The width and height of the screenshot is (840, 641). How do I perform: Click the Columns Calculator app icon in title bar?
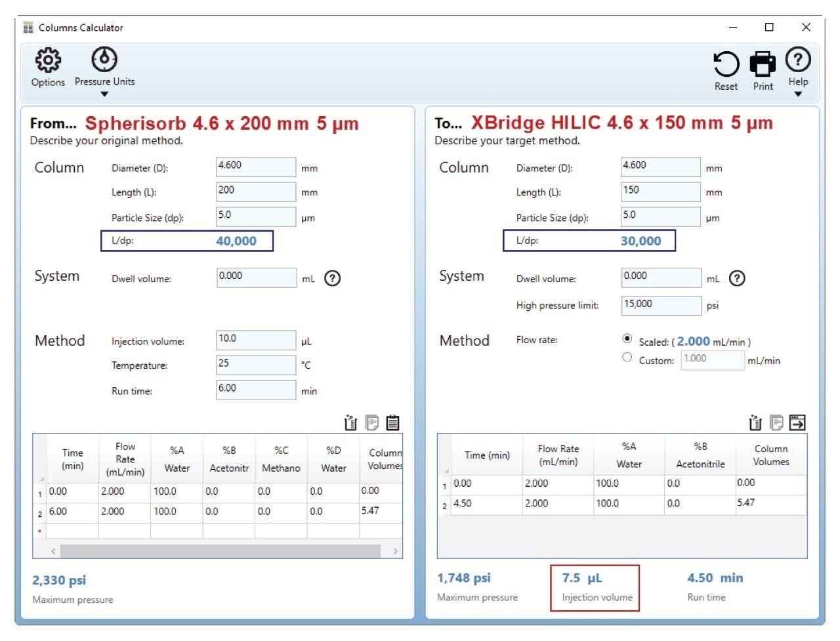click(28, 28)
